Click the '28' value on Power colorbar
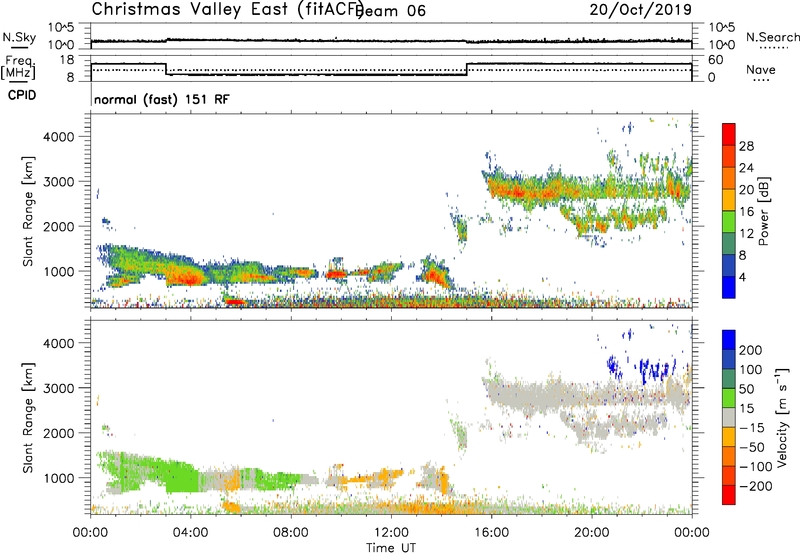 tap(746, 146)
